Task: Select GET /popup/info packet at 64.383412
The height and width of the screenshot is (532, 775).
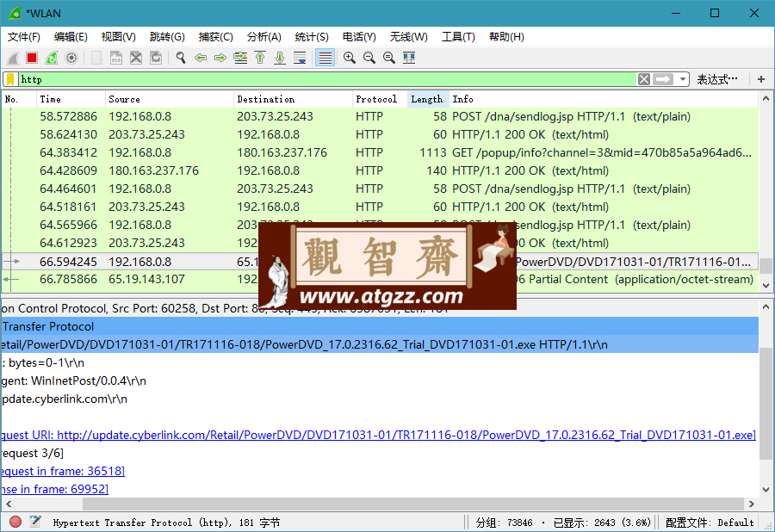Action: [380, 152]
